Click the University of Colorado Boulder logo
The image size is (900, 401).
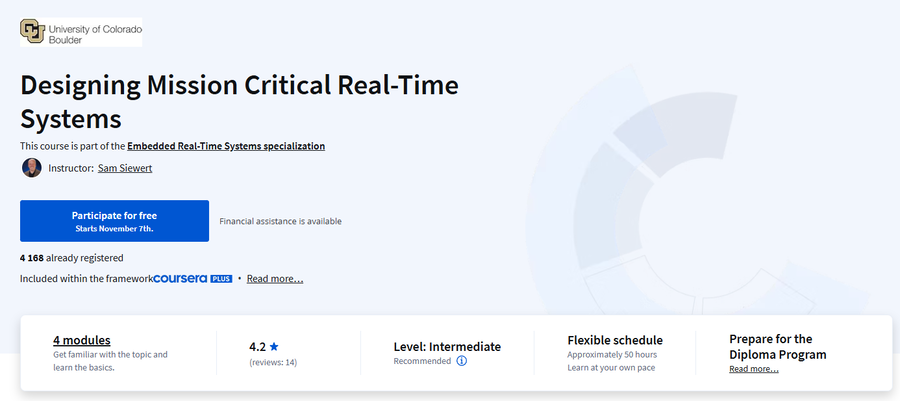[81, 32]
